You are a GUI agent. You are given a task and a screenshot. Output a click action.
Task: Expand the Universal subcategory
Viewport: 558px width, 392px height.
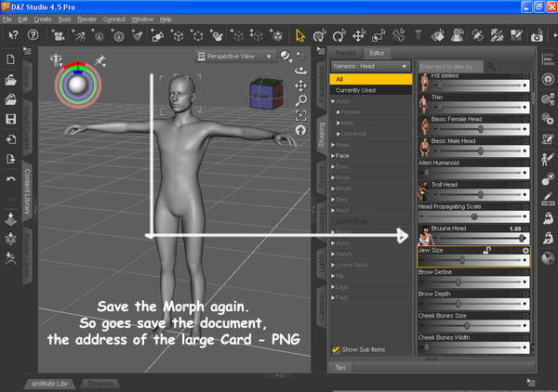pos(339,134)
